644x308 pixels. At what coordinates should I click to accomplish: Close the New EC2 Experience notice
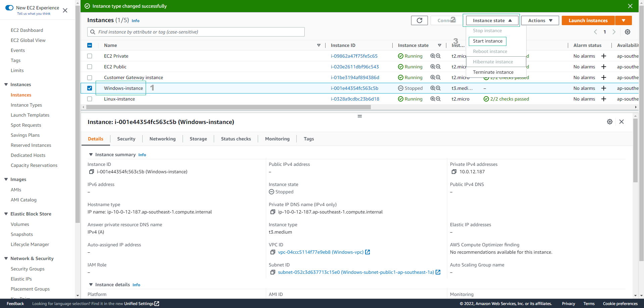point(65,10)
